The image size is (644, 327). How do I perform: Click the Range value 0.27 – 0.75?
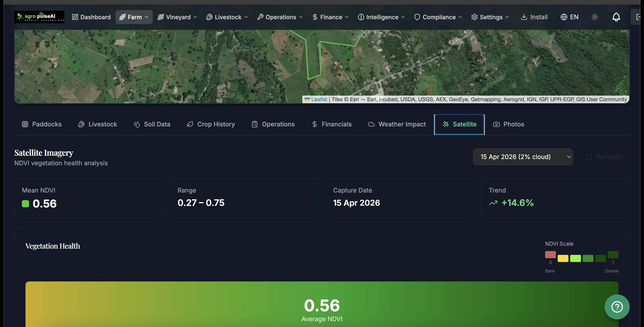click(x=201, y=203)
